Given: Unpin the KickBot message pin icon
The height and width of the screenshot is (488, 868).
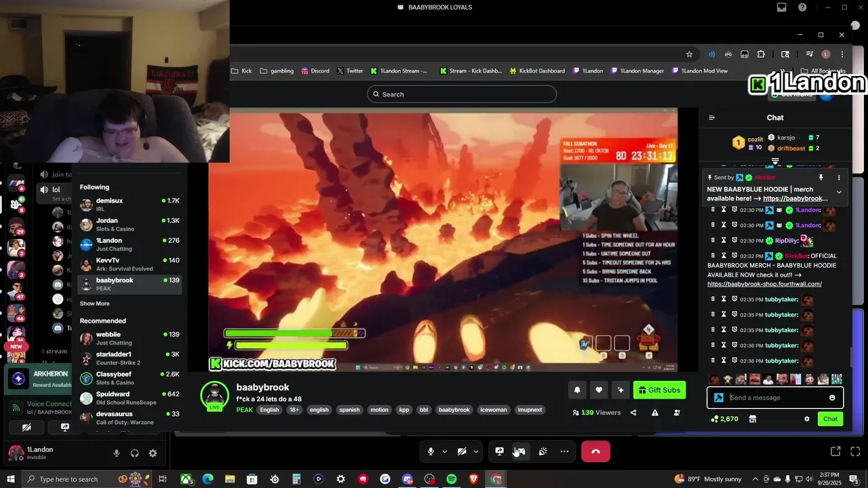Looking at the screenshot, I should [821, 178].
